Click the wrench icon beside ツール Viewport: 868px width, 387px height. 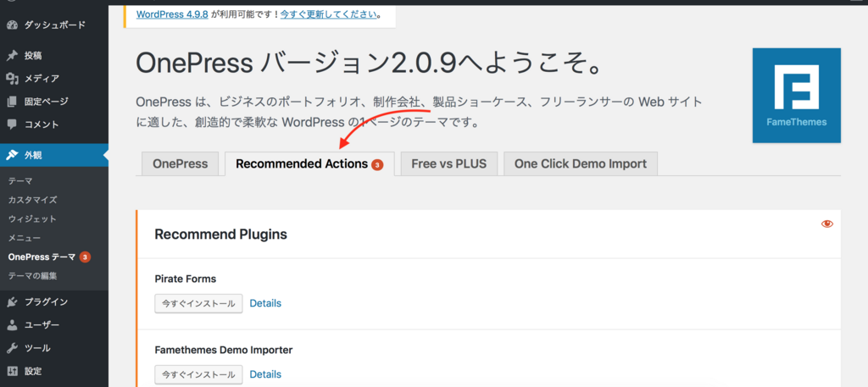click(x=12, y=348)
